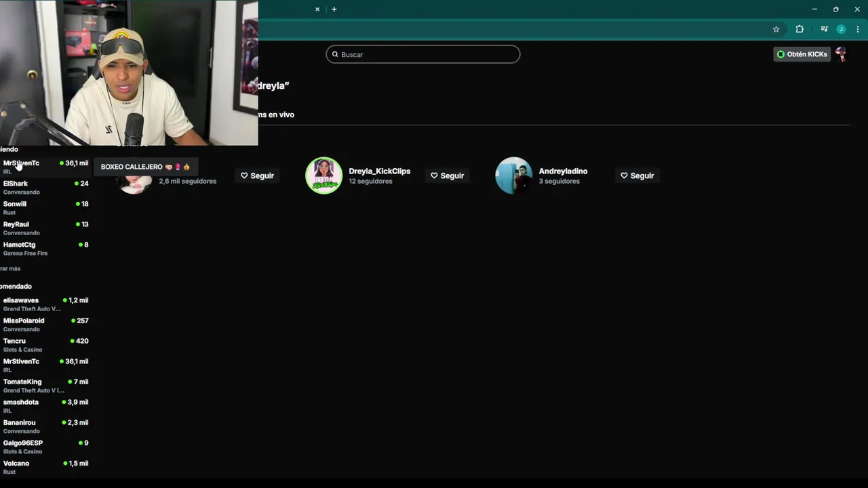Follow Andreyladino channel
This screenshot has height=488, width=868.
point(637,176)
